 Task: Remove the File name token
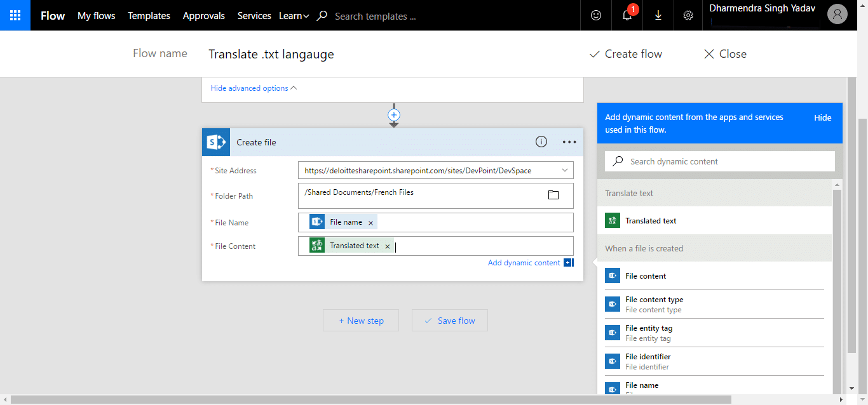click(x=371, y=223)
